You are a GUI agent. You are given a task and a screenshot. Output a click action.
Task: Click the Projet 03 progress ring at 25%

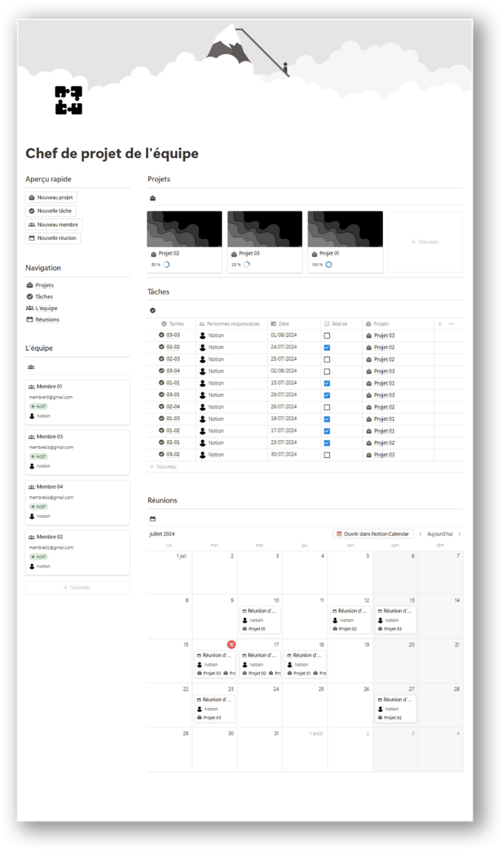[x=247, y=265]
